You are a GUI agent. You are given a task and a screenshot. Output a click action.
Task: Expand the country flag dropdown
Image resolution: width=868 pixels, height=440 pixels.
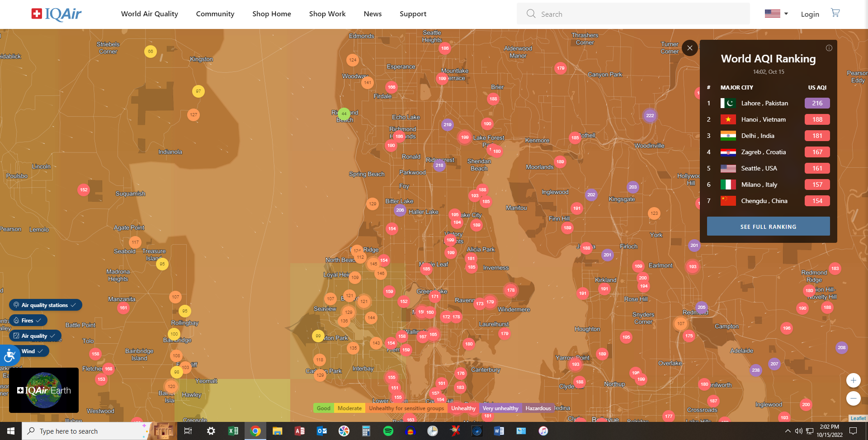[x=776, y=14]
